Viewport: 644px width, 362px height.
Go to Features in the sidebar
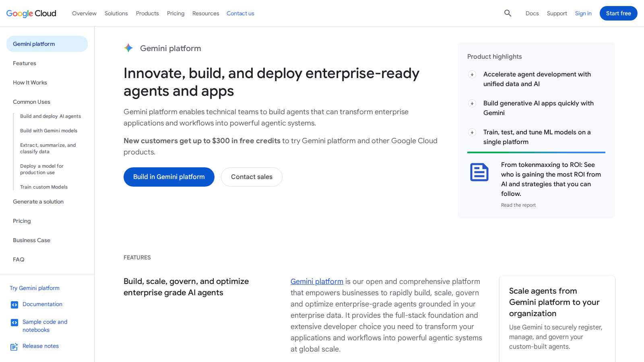[25, 63]
